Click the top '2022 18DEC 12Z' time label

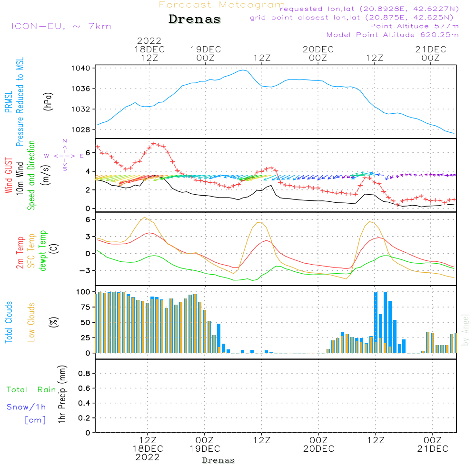[149, 49]
